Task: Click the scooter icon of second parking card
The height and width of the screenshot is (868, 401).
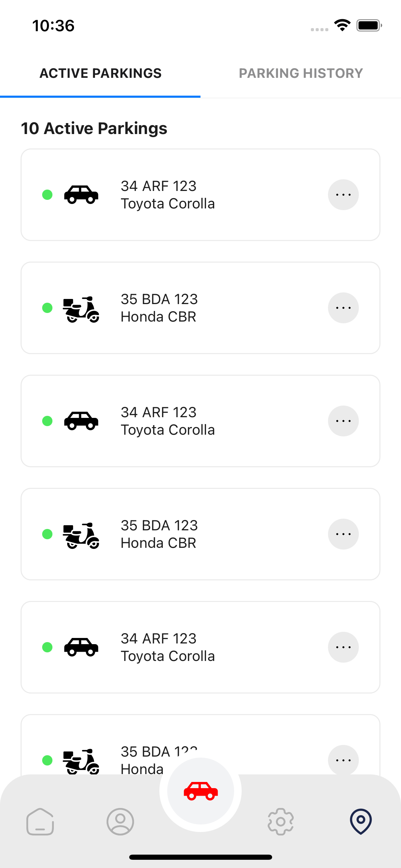Action: 81,309
